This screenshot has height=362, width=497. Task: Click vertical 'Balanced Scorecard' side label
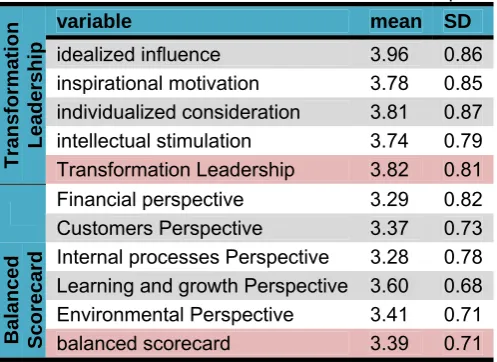coord(23,300)
